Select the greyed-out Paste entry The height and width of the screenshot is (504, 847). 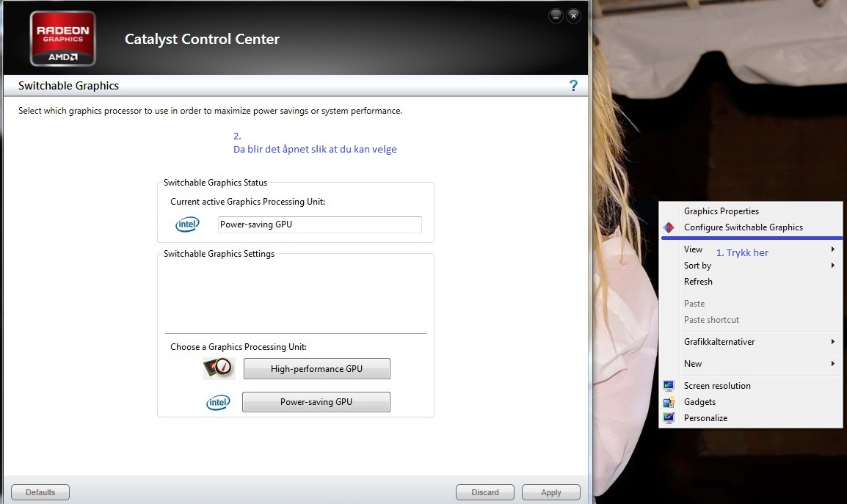(750, 304)
